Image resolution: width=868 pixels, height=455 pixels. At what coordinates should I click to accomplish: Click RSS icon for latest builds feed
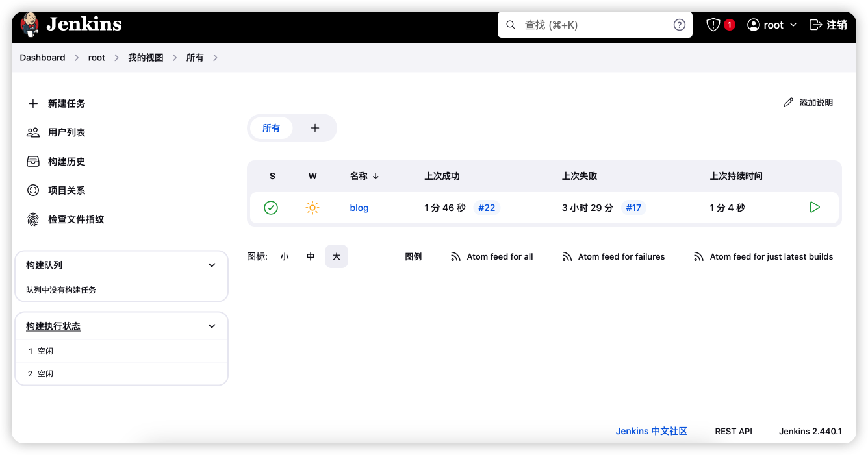click(x=698, y=257)
